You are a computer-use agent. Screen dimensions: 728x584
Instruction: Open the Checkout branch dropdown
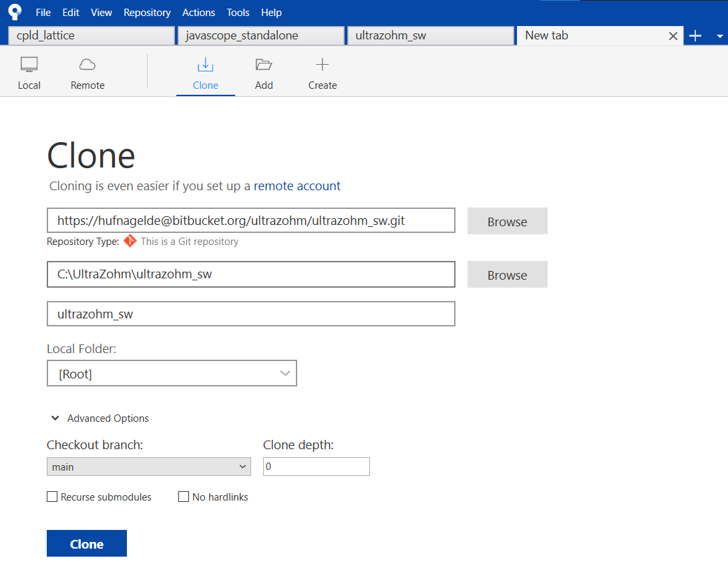coord(148,466)
